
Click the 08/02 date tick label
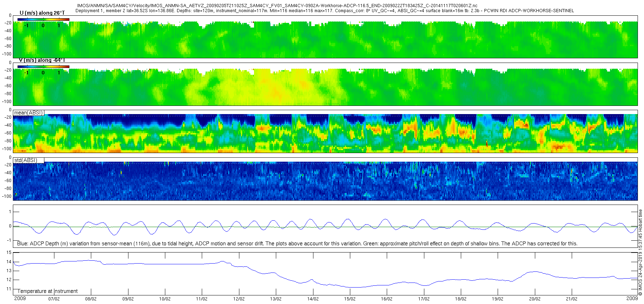tap(91, 299)
